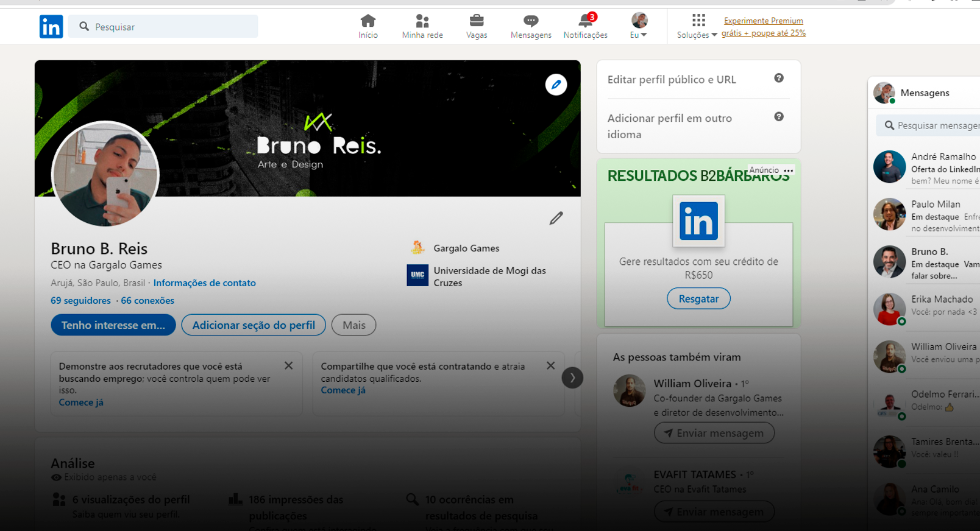Open the Vagas jobs tab

point(477,27)
